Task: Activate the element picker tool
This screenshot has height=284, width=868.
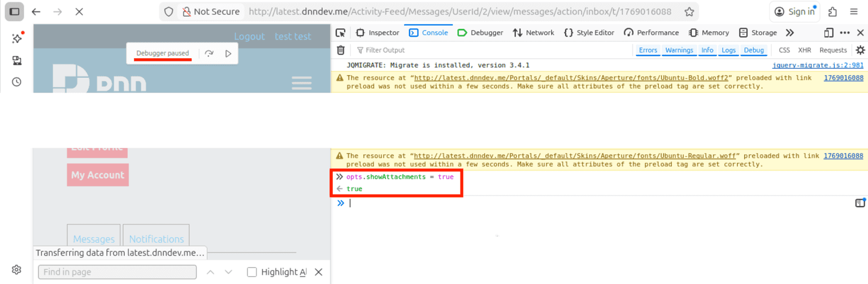Action: coord(340,33)
